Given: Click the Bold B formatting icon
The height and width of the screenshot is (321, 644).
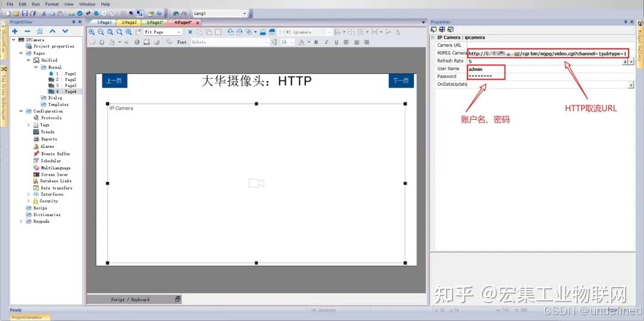Looking at the screenshot, I should click(316, 42).
